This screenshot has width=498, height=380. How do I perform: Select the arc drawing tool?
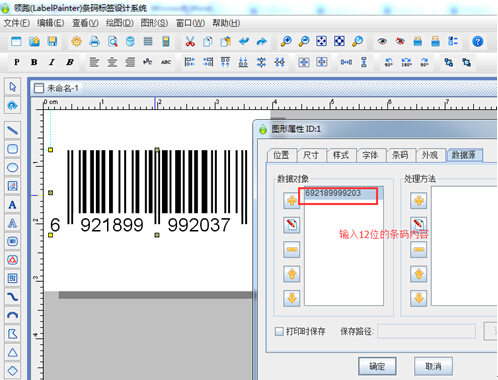(x=13, y=315)
